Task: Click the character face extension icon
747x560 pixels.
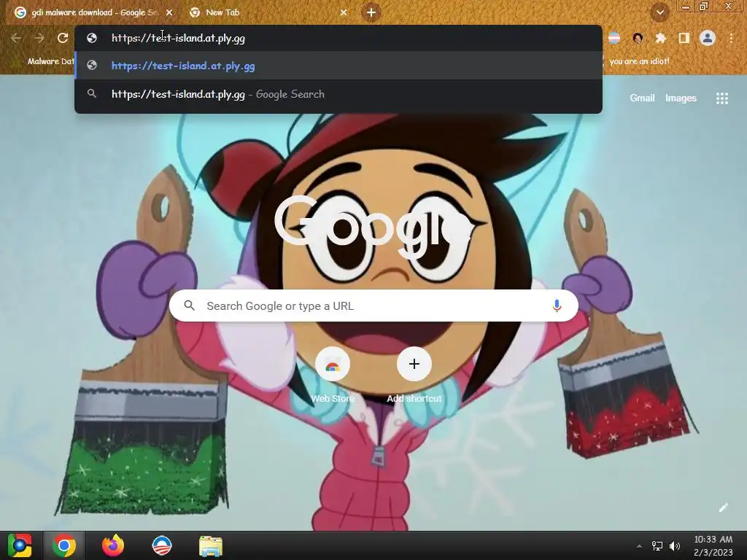Action: pos(638,38)
